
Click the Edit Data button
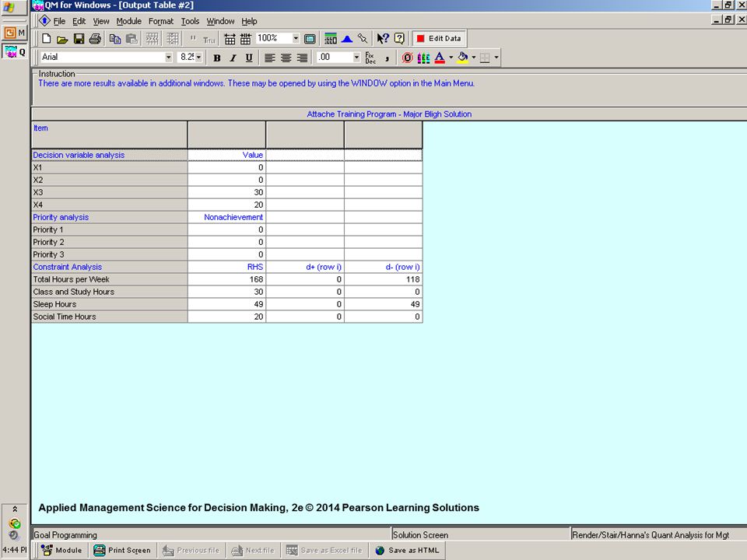coord(439,39)
